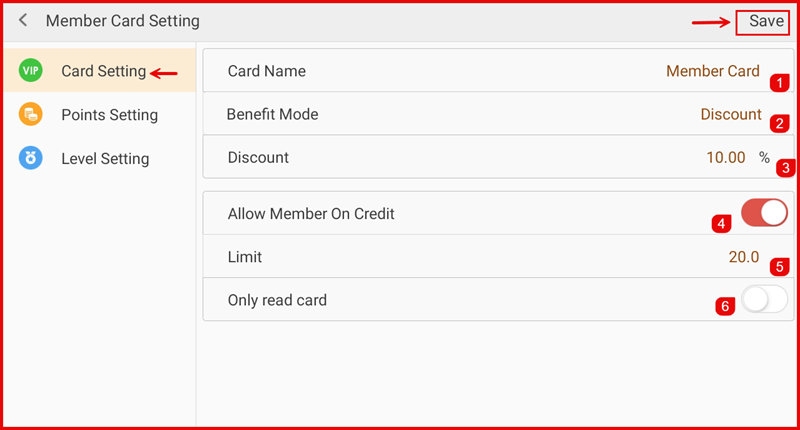The height and width of the screenshot is (430, 800).
Task: Enable the Only read card switch
Action: tap(764, 299)
